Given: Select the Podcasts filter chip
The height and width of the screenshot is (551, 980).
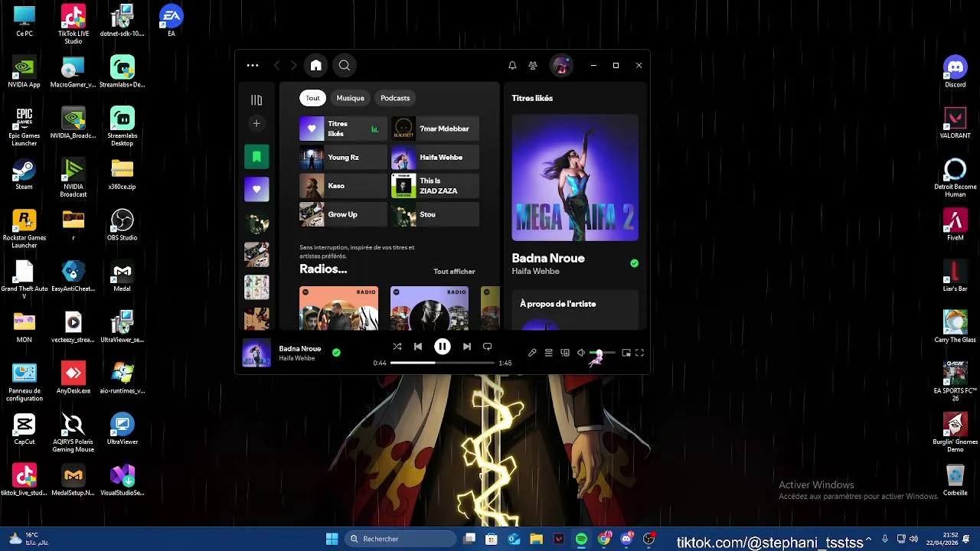Looking at the screenshot, I should coord(395,98).
